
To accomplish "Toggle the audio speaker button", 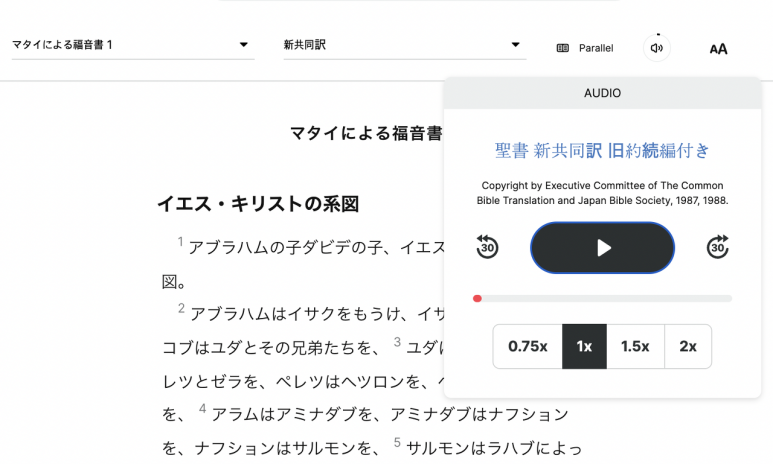I will click(x=657, y=48).
